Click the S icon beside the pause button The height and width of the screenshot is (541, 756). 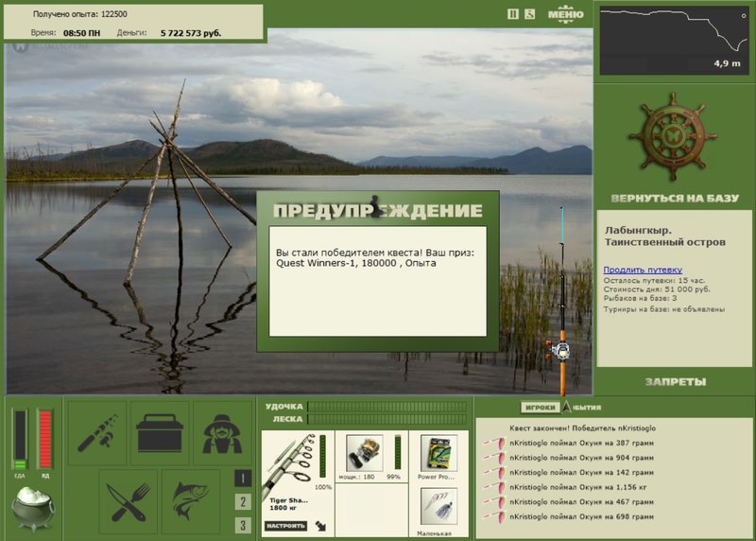click(530, 14)
